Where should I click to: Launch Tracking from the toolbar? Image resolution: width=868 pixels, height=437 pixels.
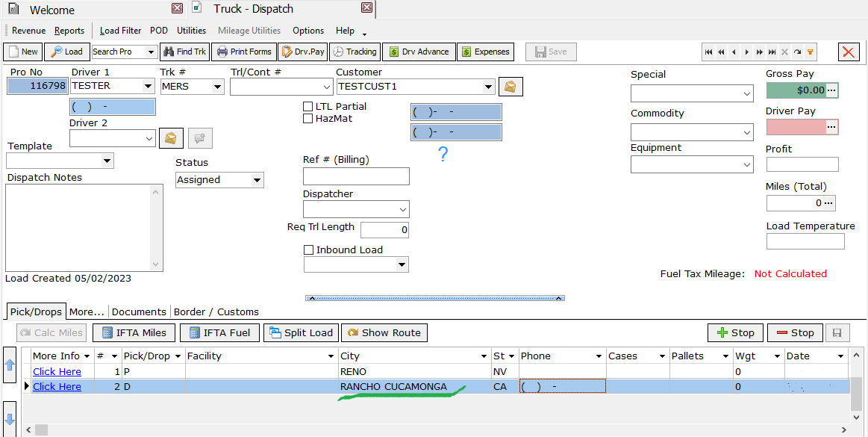click(355, 52)
